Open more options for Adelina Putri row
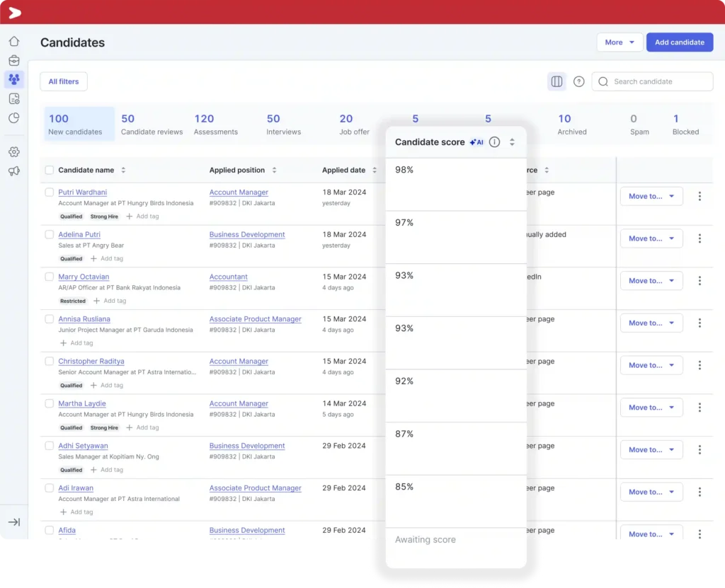Screen dimensions: 725x588 (x=700, y=238)
